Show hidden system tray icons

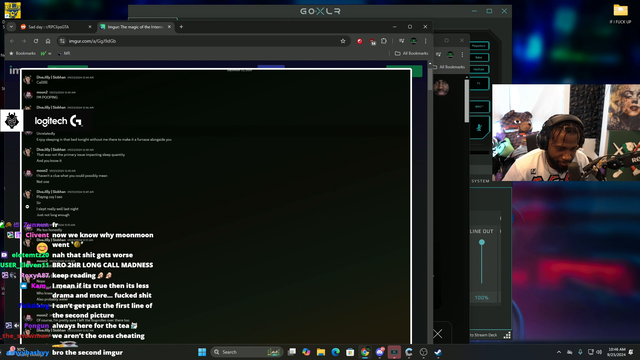(559, 352)
